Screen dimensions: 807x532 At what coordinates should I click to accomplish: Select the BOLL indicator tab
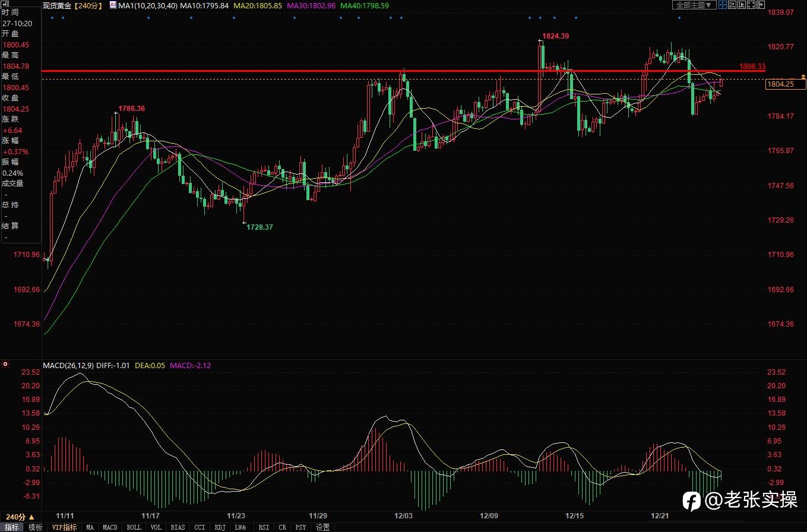134,527
